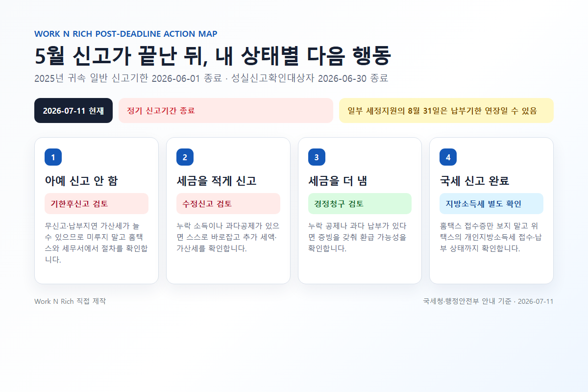
Task: Click the number 1 step badge
Action: [x=53, y=157]
